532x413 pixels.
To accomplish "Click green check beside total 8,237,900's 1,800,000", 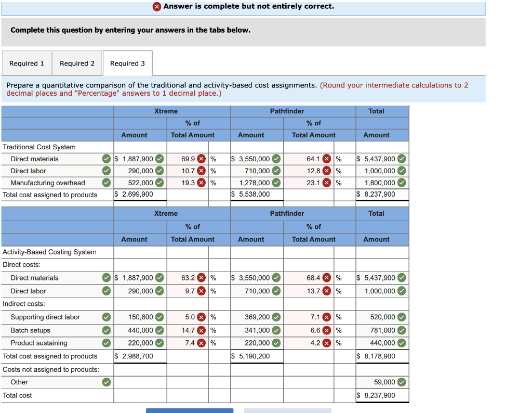I will pyautogui.click(x=402, y=183).
